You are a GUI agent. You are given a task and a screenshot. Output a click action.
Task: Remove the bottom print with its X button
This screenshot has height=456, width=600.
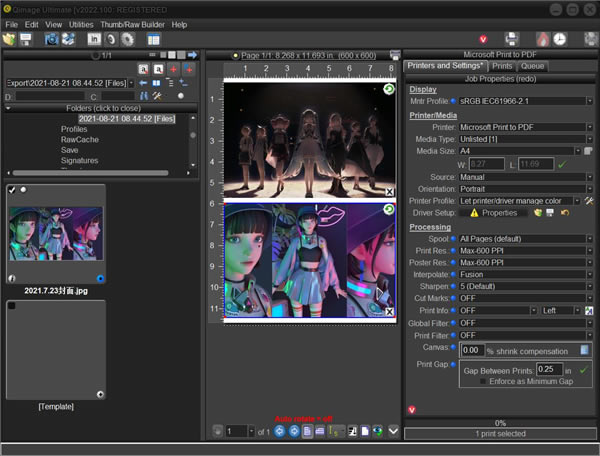(x=389, y=312)
